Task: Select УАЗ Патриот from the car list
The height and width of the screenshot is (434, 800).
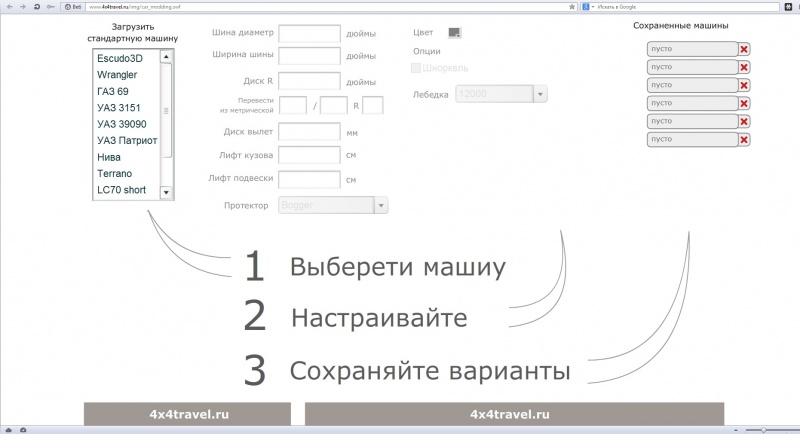Action: tap(127, 140)
